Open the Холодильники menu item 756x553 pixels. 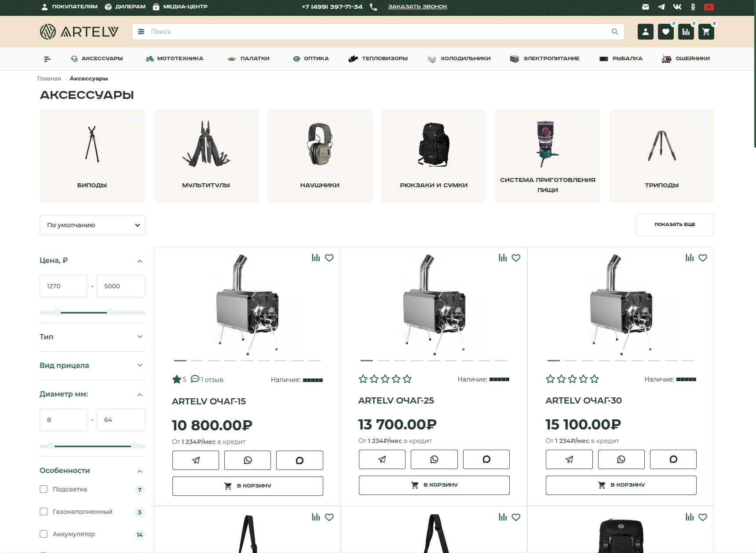[459, 58]
